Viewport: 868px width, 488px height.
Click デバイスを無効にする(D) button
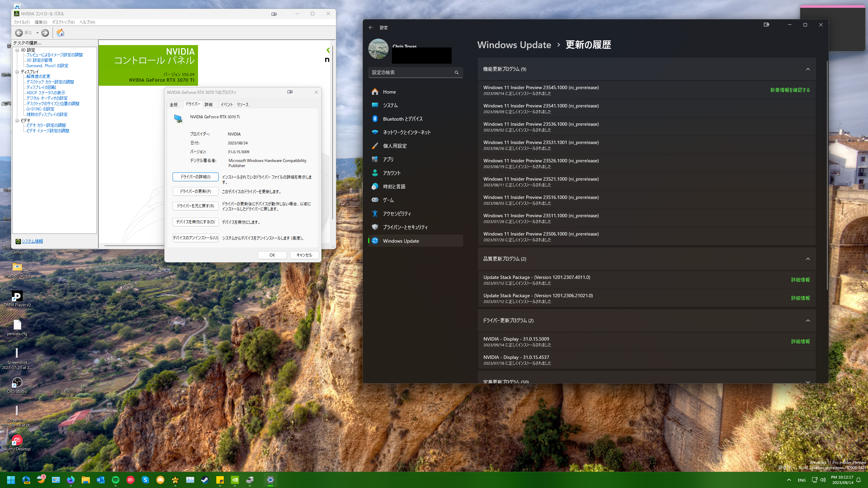tap(195, 222)
